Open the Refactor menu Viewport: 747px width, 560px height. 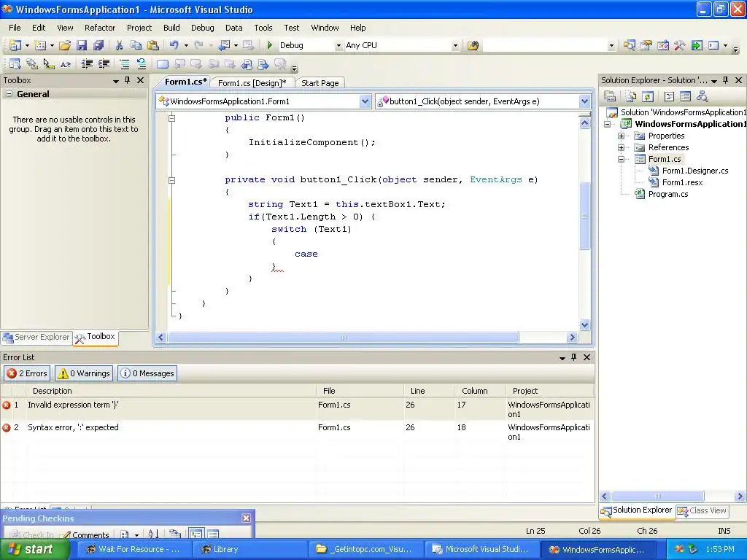(x=99, y=28)
